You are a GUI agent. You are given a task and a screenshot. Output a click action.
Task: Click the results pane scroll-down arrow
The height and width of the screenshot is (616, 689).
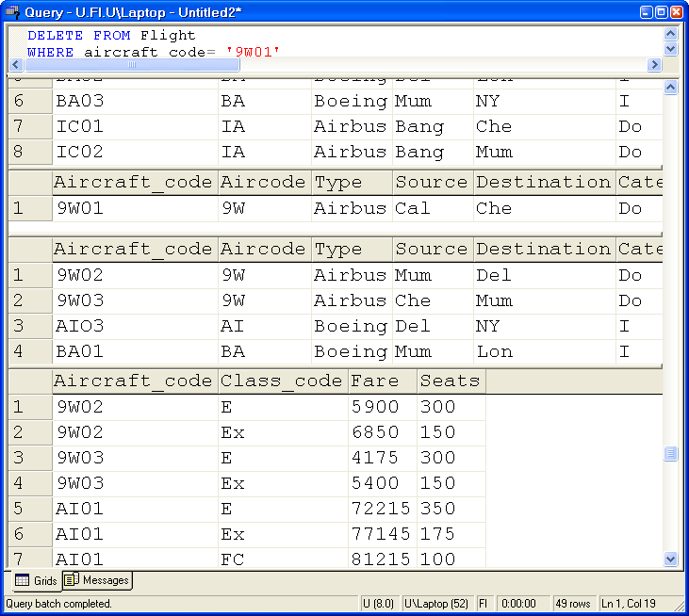pyautogui.click(x=670, y=559)
